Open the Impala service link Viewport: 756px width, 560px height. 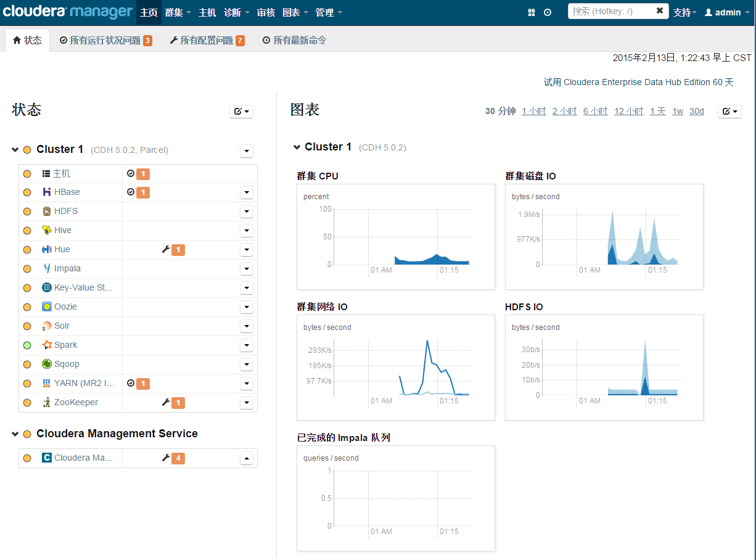pos(67,269)
